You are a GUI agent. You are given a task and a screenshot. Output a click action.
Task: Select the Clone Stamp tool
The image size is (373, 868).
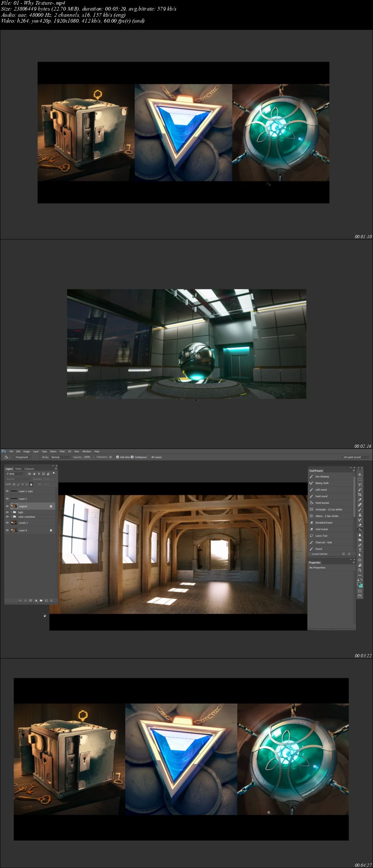[x=360, y=515]
